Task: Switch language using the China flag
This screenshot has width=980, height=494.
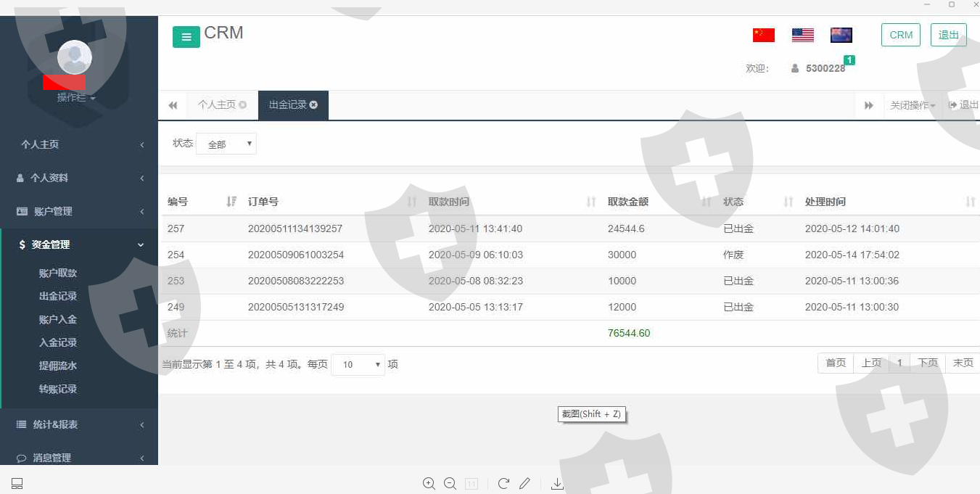Action: tap(764, 35)
